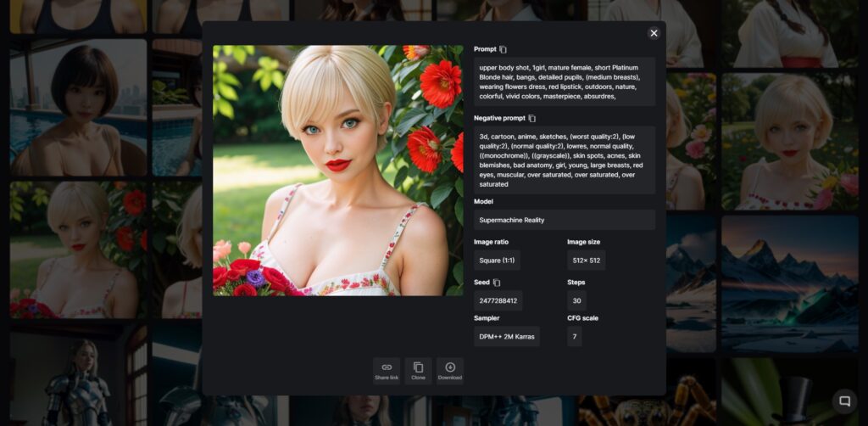Click the Supermachine Reality model field

pyautogui.click(x=565, y=220)
